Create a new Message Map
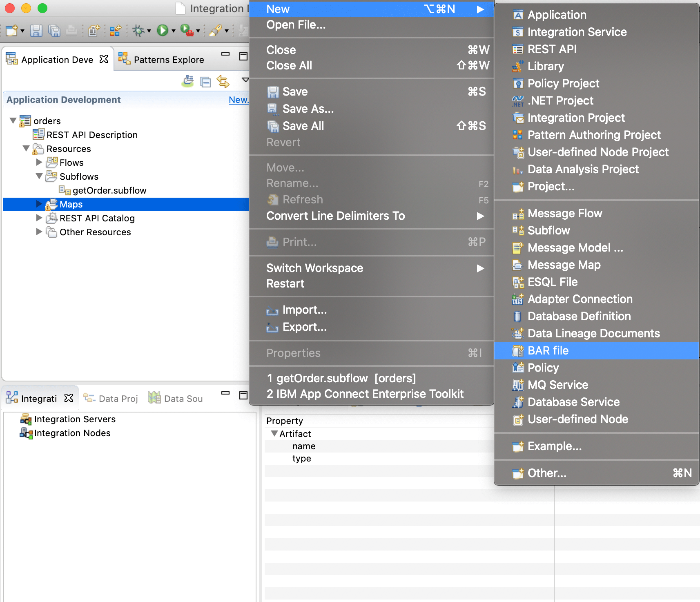 (x=597, y=265)
